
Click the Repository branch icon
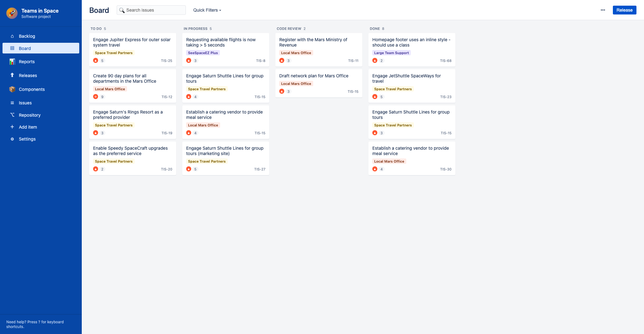(x=12, y=115)
